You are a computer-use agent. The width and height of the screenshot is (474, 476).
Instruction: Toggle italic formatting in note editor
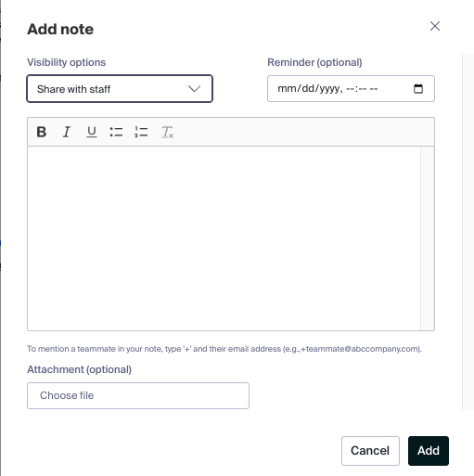[67, 132]
